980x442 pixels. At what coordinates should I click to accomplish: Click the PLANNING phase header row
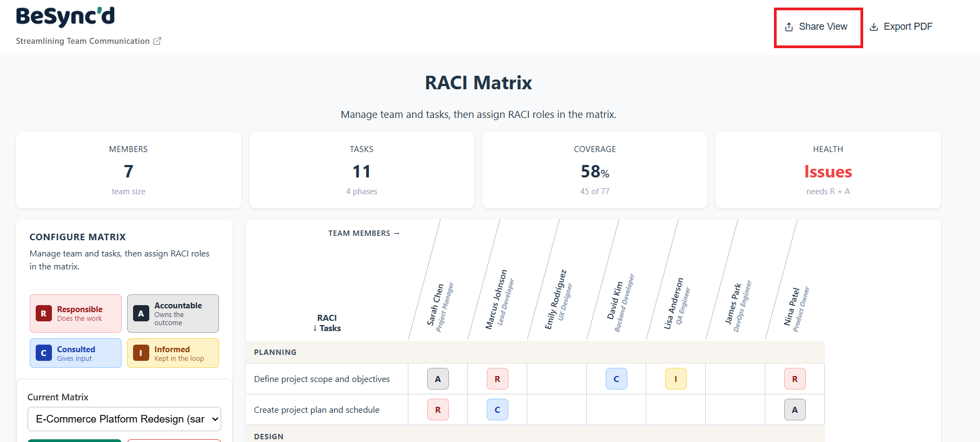pyautogui.click(x=535, y=352)
